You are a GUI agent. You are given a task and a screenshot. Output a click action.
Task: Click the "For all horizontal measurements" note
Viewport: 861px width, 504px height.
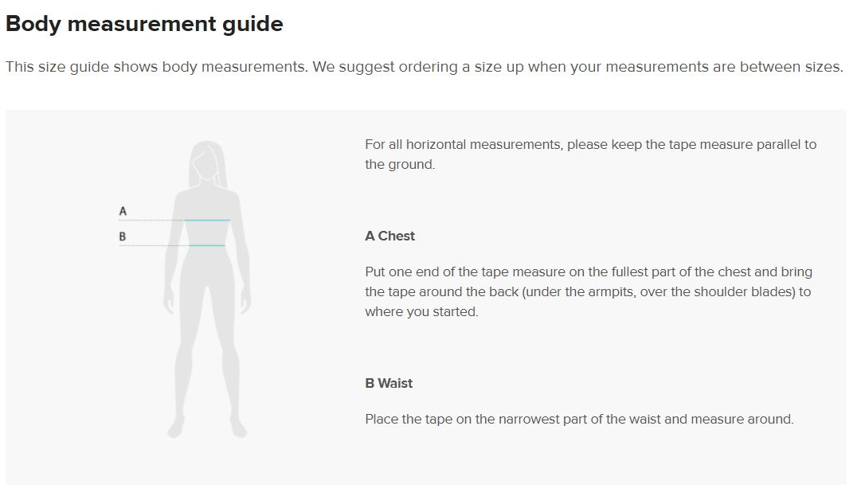point(590,154)
